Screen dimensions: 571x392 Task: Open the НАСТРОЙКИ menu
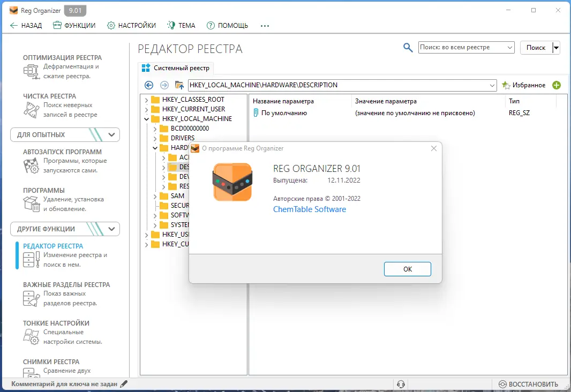131,26
